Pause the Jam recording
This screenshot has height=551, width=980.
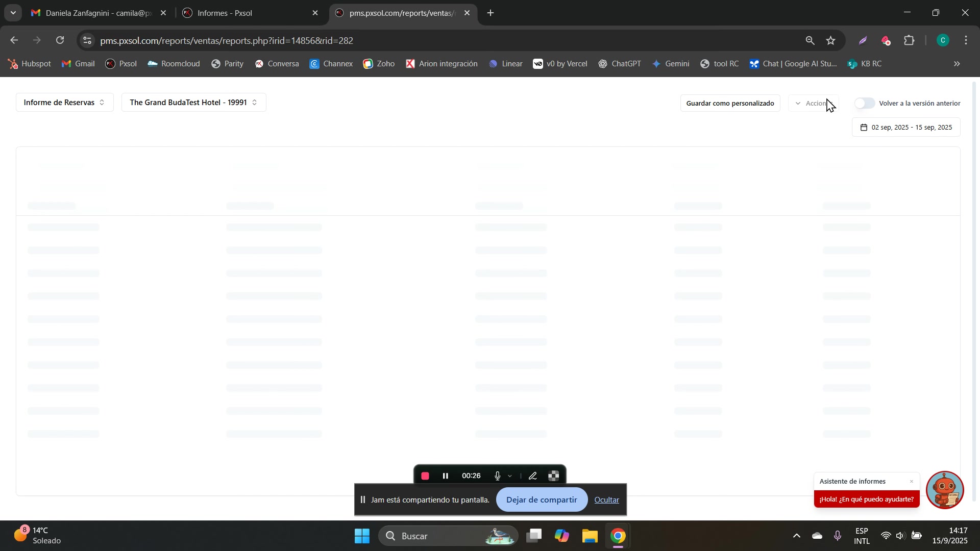coord(446,476)
